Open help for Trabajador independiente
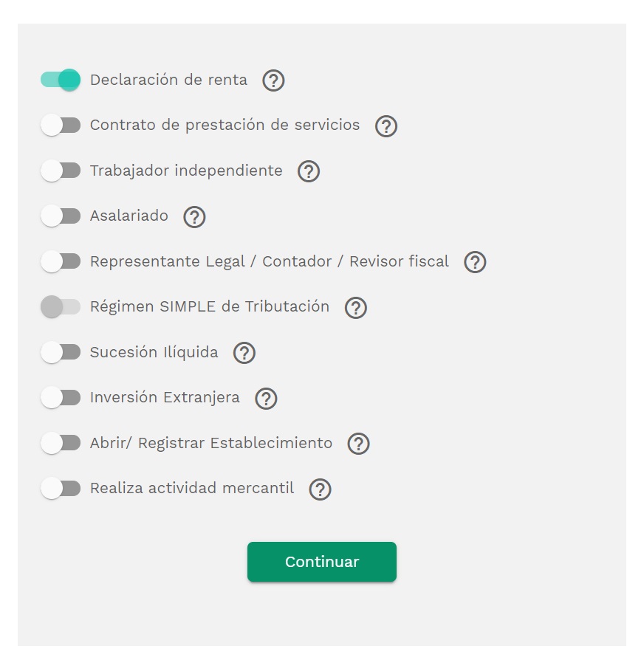644x660 pixels. [309, 171]
